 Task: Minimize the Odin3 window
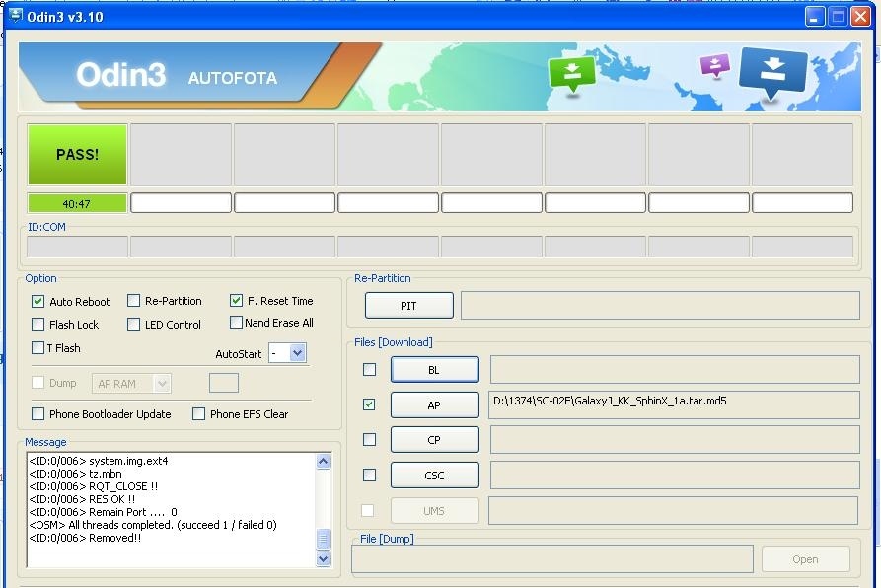coord(814,17)
